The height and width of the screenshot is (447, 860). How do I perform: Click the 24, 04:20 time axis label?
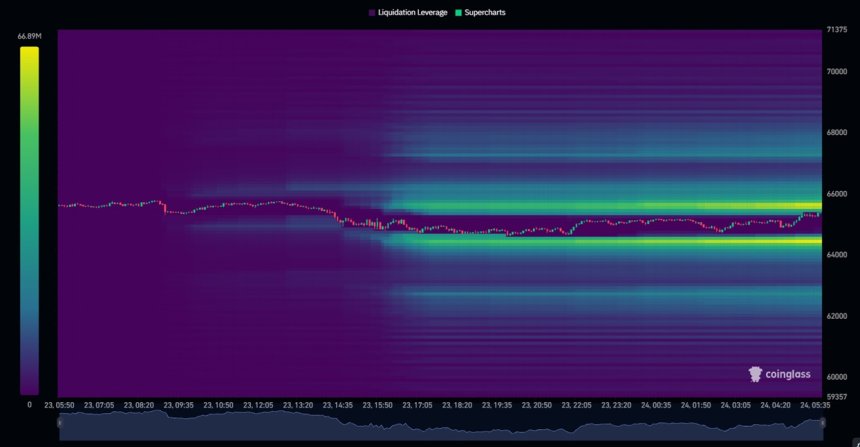[775, 405]
